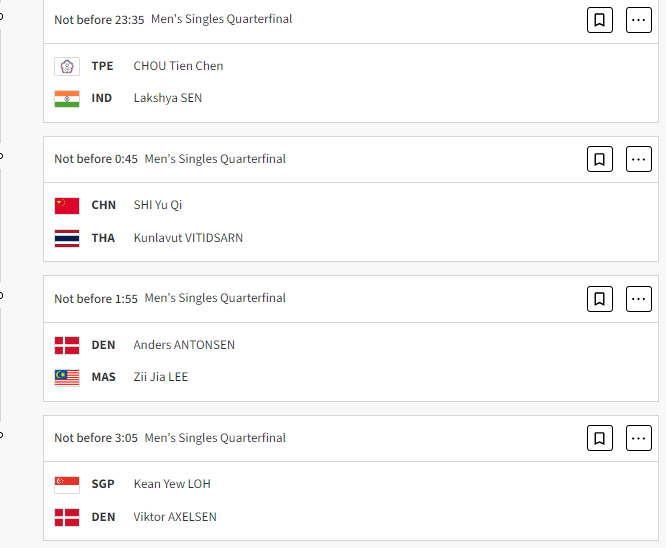This screenshot has height=548, width=666.
Task: Show three-dot menu for the 3:05 quarterfinal
Action: [x=638, y=438]
